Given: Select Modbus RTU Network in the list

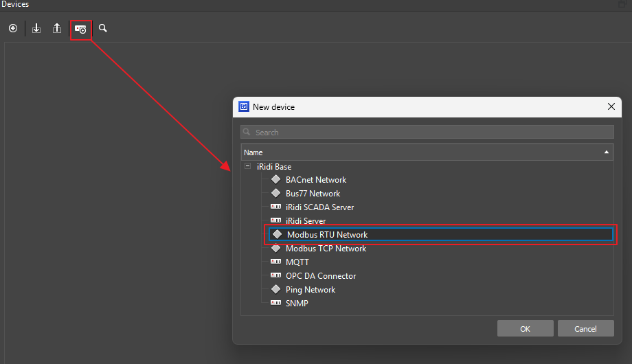Looking at the screenshot, I should (x=327, y=235).
